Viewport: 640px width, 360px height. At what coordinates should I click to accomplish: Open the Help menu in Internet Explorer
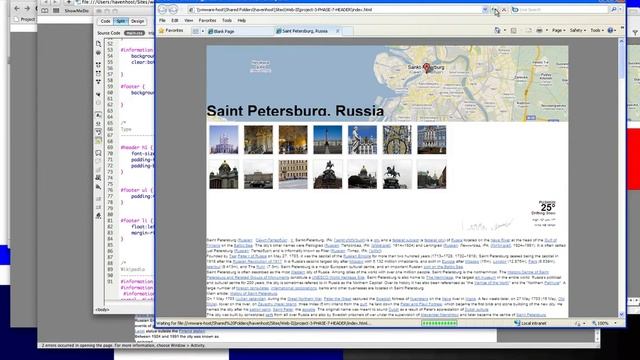[242, 20]
